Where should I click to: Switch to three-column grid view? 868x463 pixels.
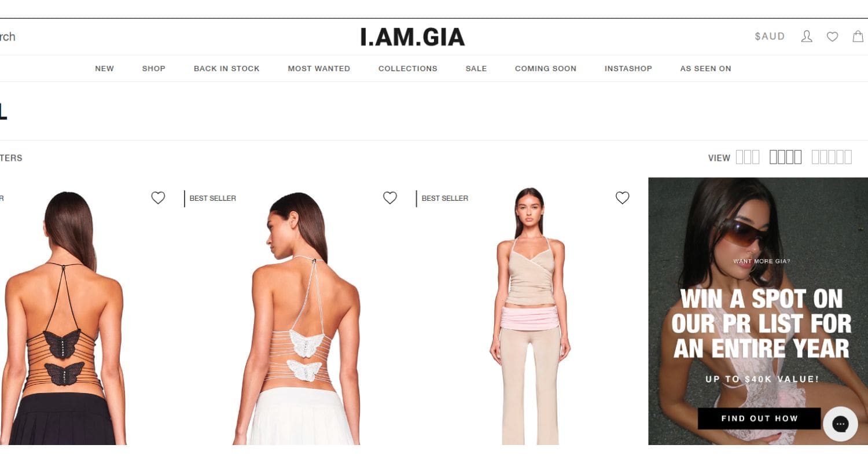point(747,157)
